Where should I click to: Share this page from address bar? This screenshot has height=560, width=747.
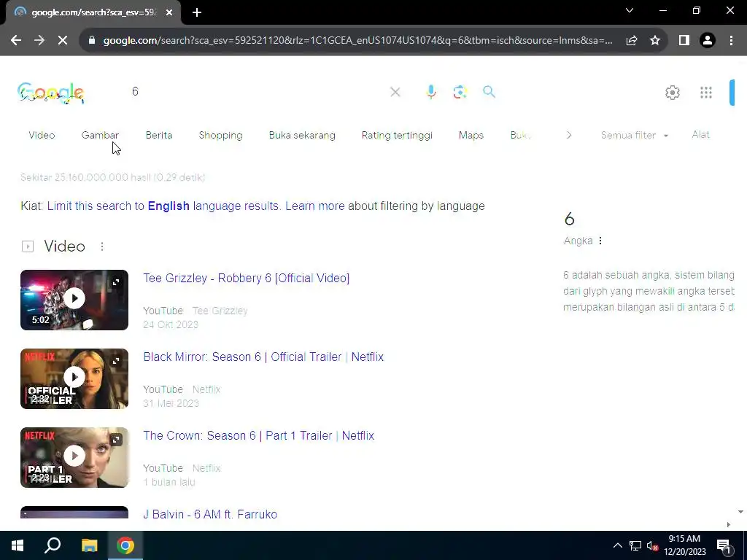coord(632,41)
